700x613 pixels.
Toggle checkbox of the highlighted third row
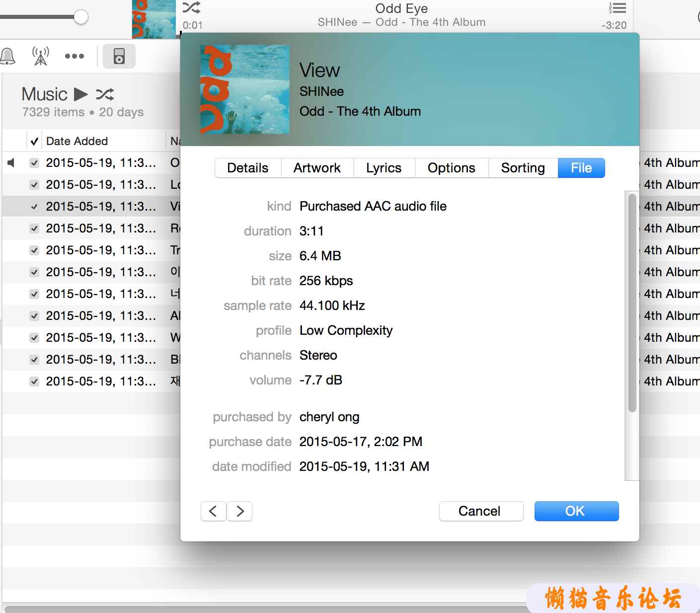coord(34,206)
